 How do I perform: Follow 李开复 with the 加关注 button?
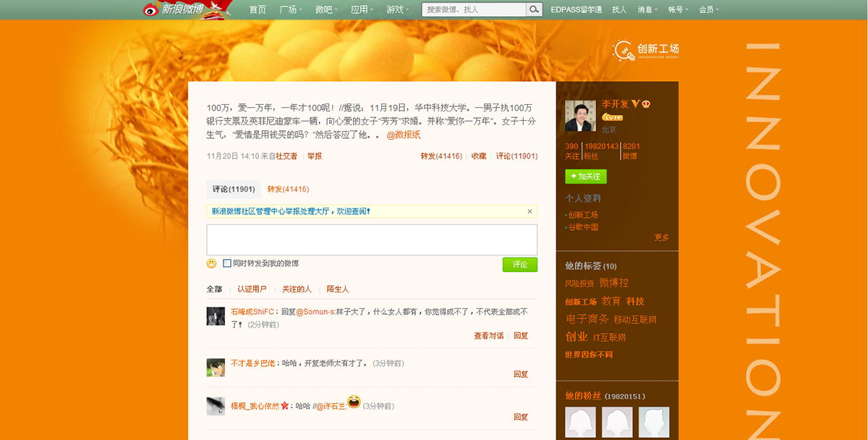click(x=586, y=177)
